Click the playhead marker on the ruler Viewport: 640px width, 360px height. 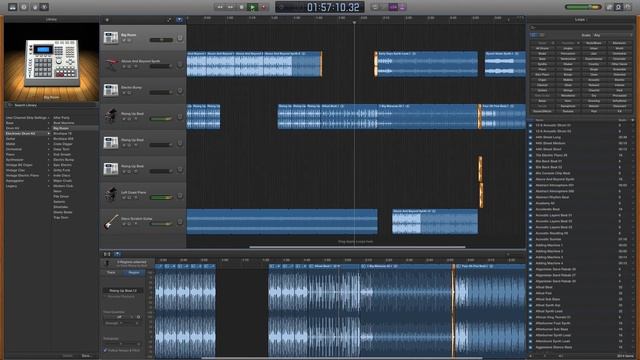pyautogui.click(x=354, y=22)
